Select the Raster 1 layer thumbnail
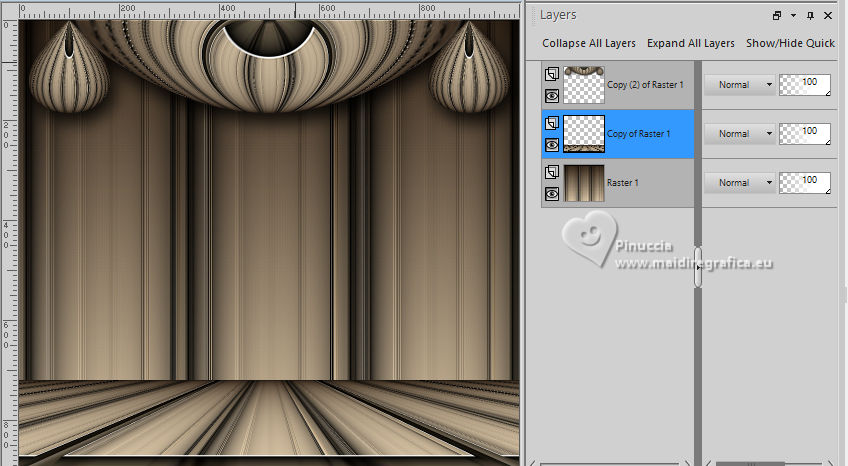Image resolution: width=848 pixels, height=466 pixels. 584,183
